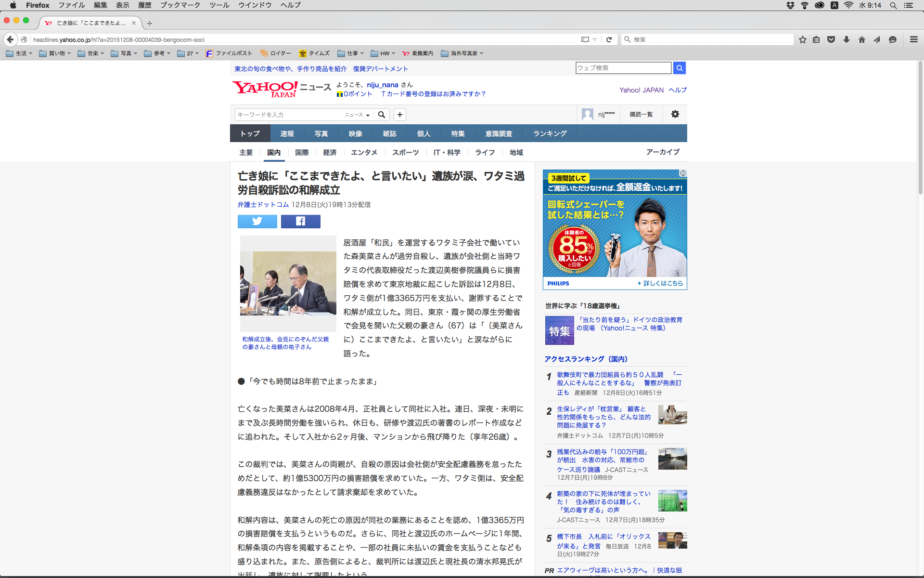
Task: Reload page using Firefox refresh icon
Action: point(609,39)
